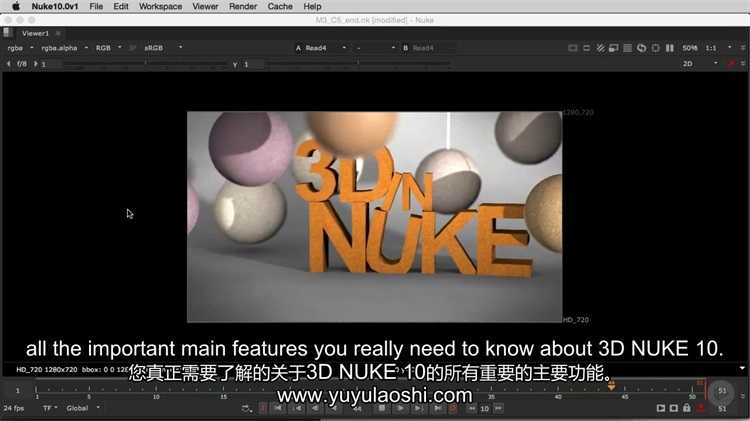
Task: Step back one frame
Action: click(x=315, y=409)
